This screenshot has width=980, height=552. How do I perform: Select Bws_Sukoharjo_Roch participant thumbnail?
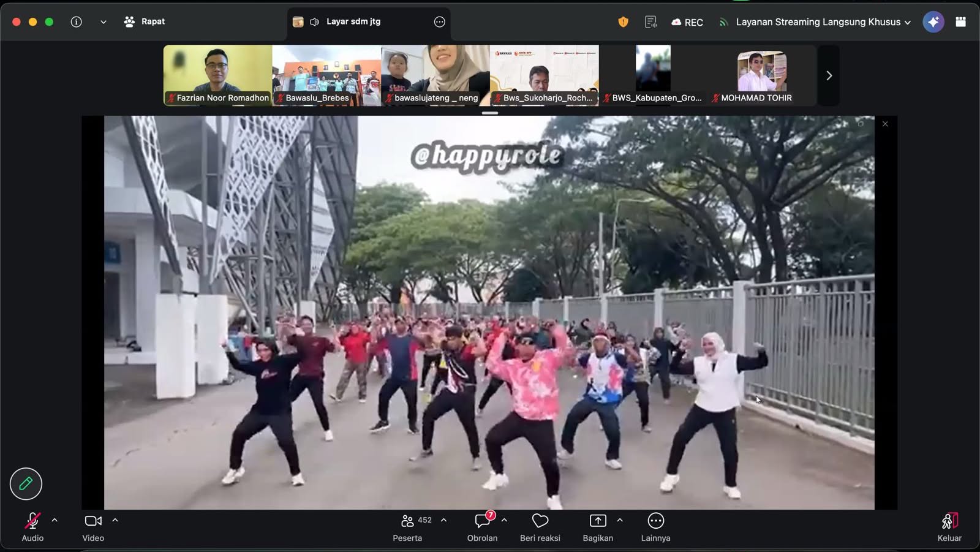click(545, 75)
